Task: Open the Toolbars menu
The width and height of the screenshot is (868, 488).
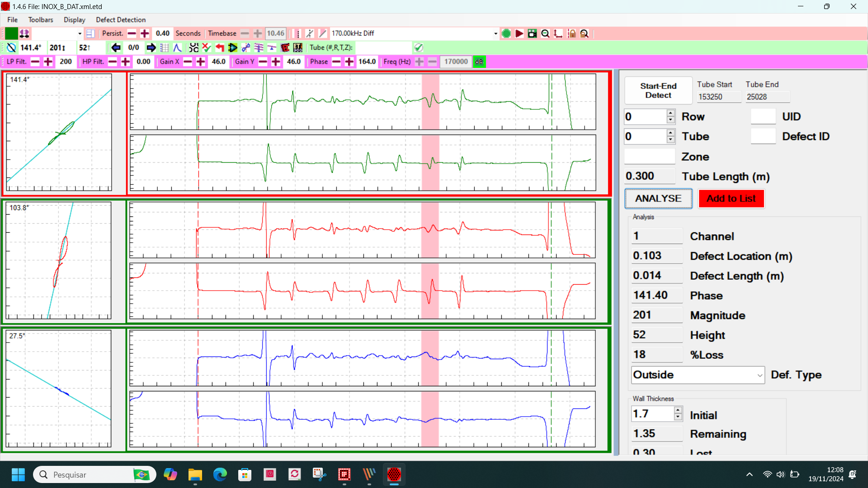Action: [41, 20]
